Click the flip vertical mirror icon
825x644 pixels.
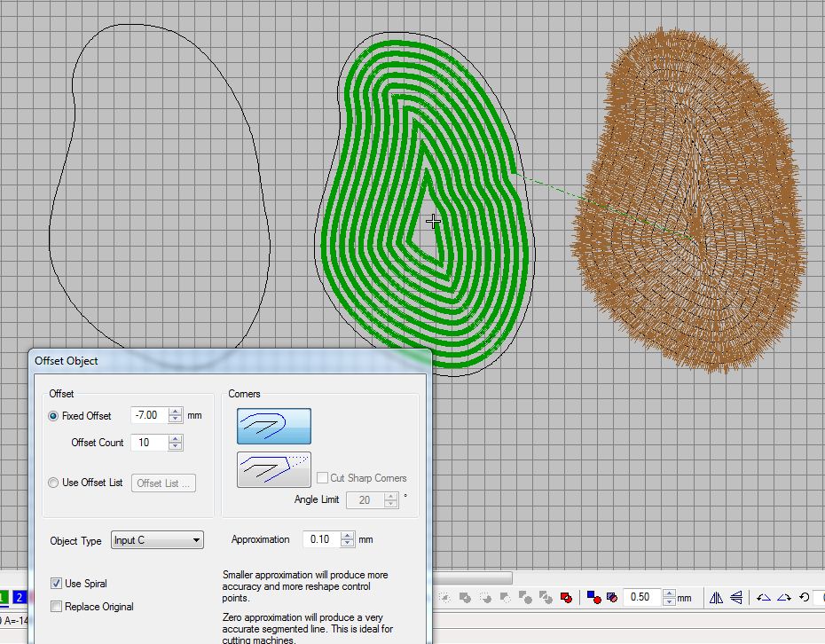736,598
